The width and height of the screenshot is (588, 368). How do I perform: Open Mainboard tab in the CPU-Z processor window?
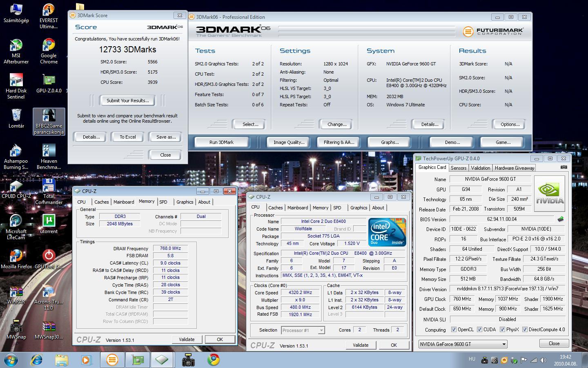coord(298,208)
